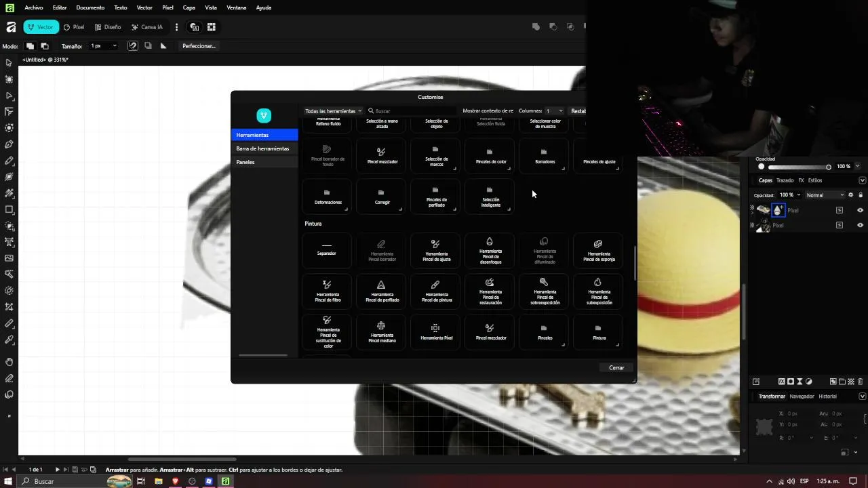Select the Herramienta Pincel de perfilado tile
The width and height of the screenshot is (868, 488).
[382, 291]
